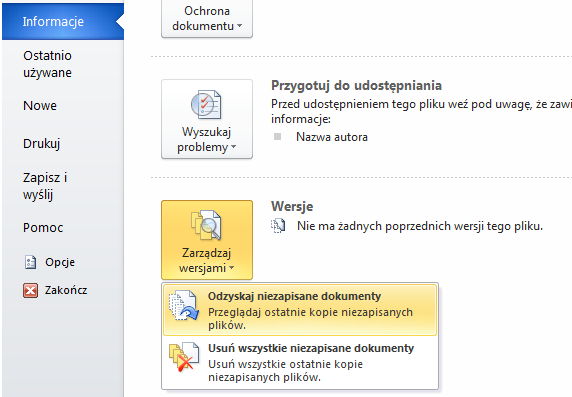
Task: Click the 'Nazwa autora' list item
Action: point(332,137)
